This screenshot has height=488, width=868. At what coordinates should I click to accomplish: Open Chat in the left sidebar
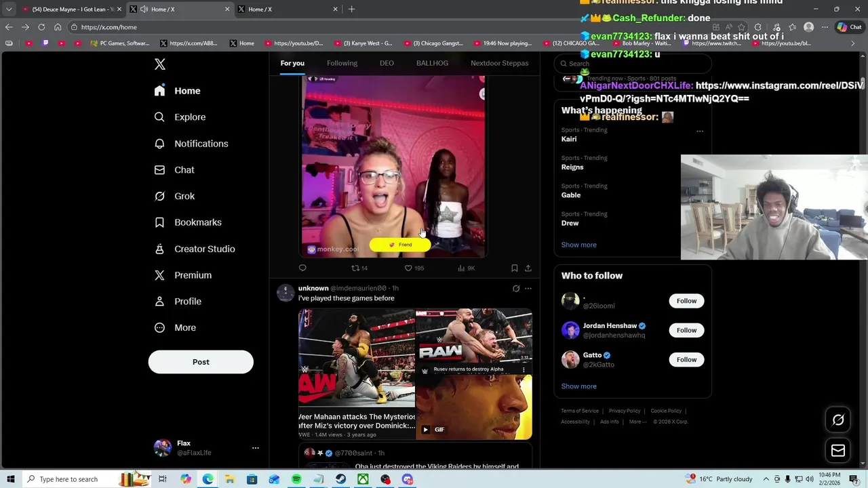point(174,170)
